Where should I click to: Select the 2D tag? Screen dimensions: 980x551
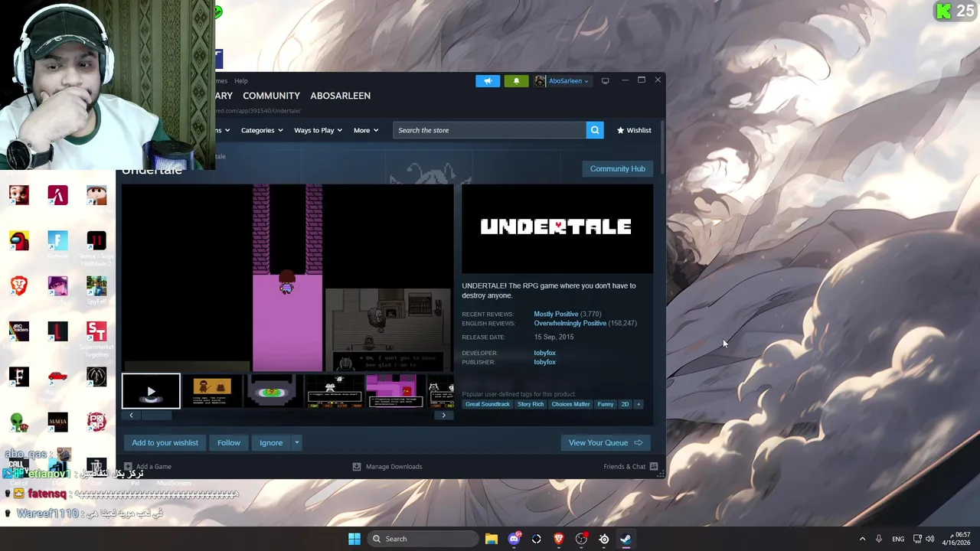pos(625,404)
